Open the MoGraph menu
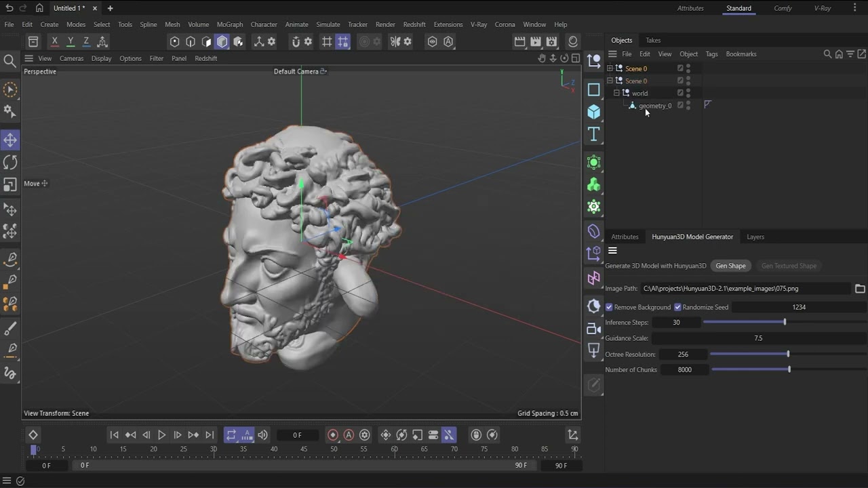 [x=230, y=24]
